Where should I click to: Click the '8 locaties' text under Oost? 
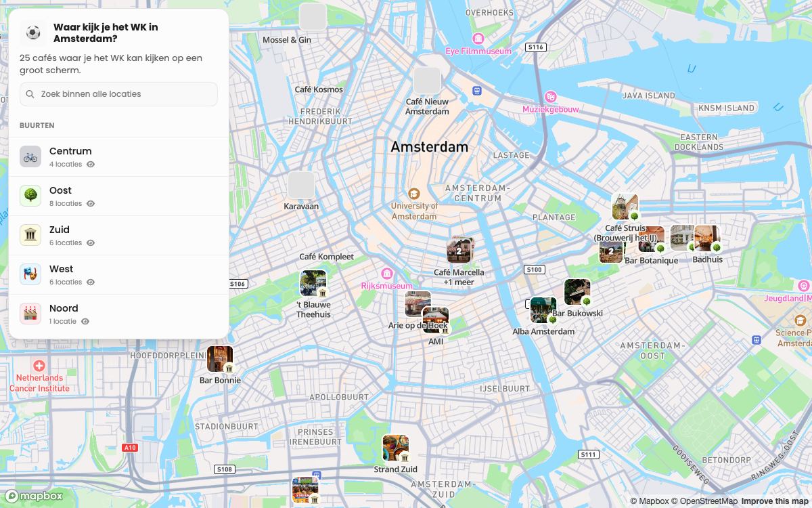click(x=66, y=204)
